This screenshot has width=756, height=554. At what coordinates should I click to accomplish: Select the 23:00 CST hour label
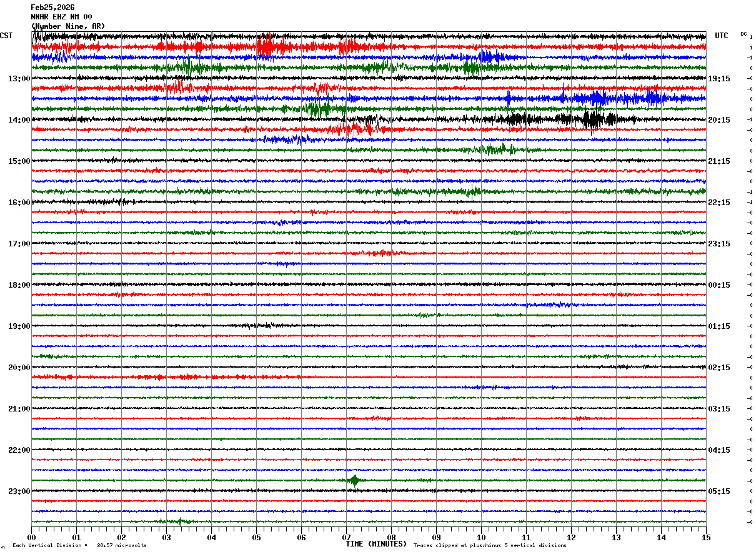(19, 491)
